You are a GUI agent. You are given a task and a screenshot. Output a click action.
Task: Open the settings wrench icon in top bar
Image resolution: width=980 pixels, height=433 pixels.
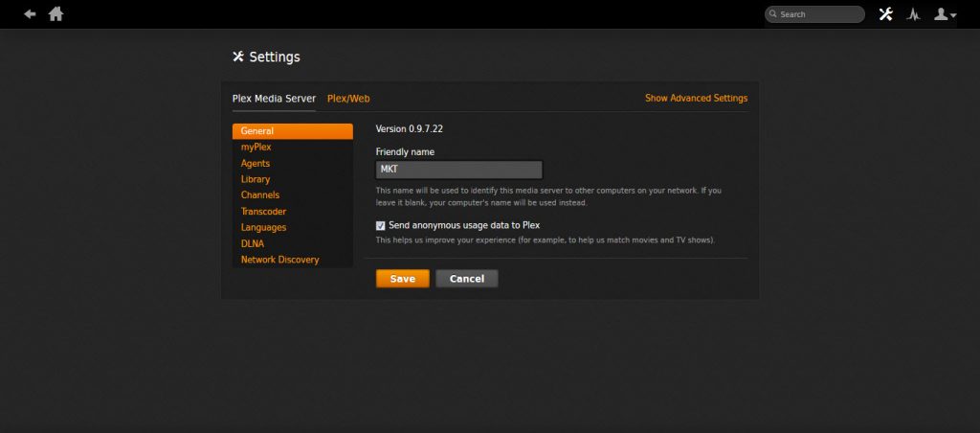coord(885,14)
